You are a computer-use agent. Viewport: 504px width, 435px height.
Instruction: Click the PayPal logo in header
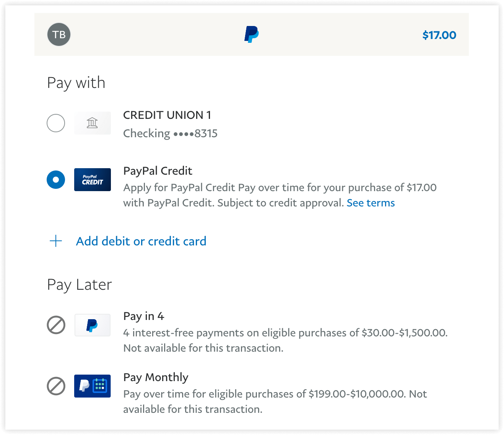click(x=252, y=34)
